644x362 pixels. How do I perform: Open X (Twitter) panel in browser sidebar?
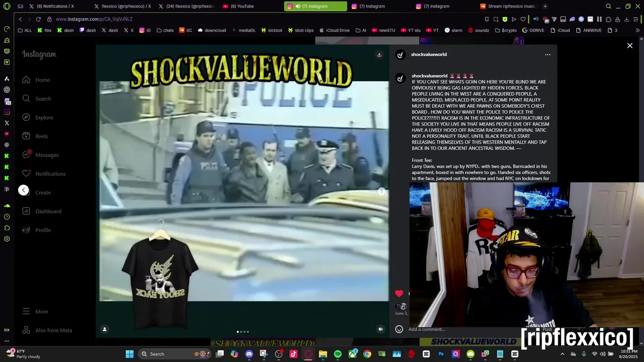coord(7,123)
